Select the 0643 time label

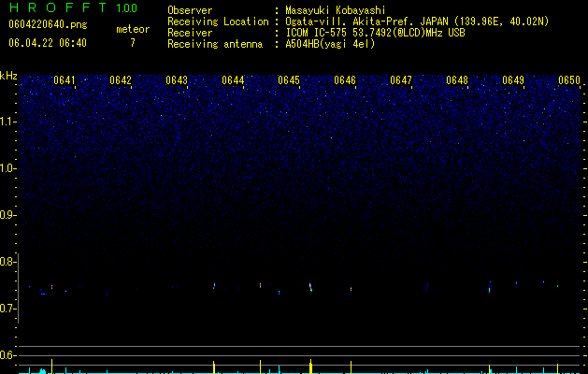177,80
